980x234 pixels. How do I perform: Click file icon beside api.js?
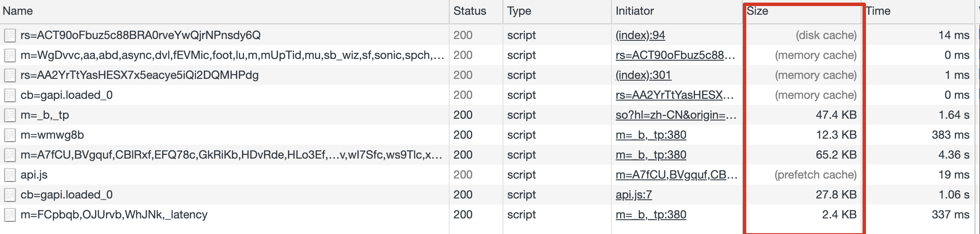10,175
